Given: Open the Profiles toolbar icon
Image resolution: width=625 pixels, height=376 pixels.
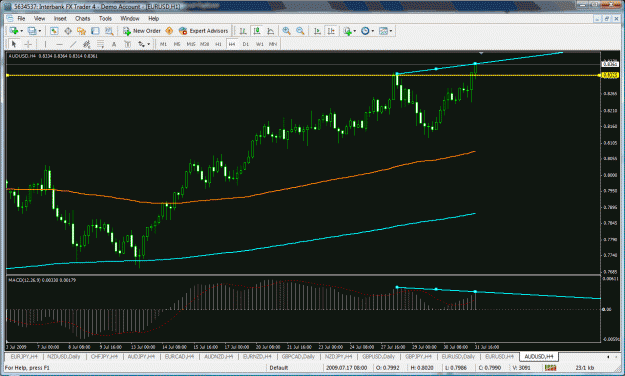Looking at the screenshot, I should pyautogui.click(x=32, y=31).
